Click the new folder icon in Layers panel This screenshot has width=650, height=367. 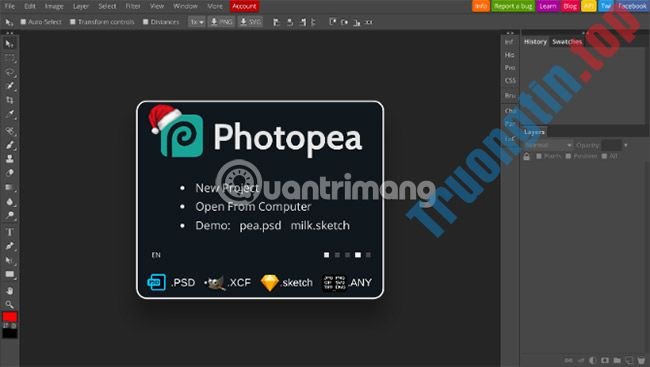point(617,360)
